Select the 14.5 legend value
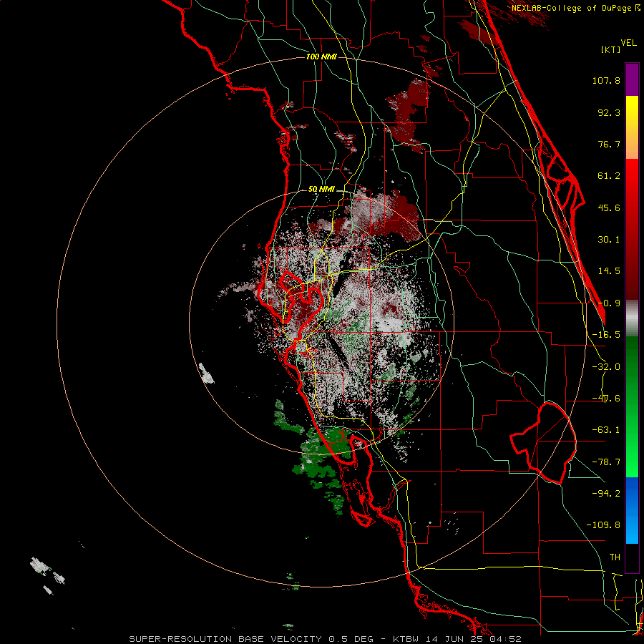644x644 pixels. pyautogui.click(x=609, y=271)
